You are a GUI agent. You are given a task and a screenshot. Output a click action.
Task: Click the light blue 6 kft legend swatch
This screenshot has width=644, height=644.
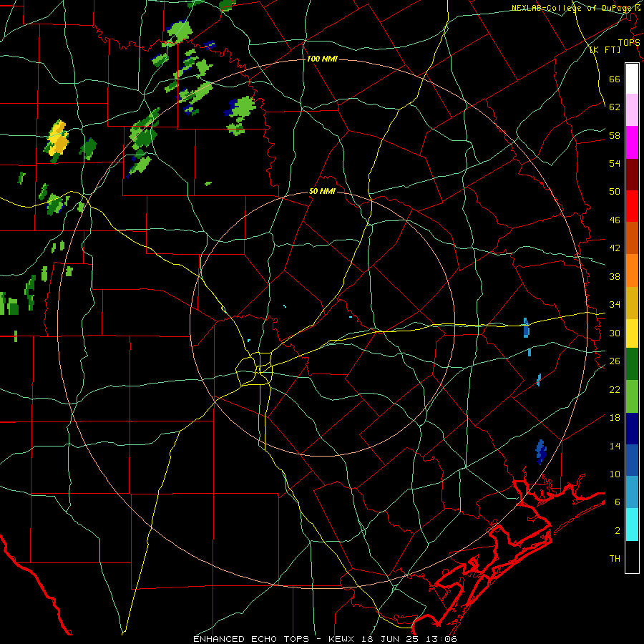(632, 492)
